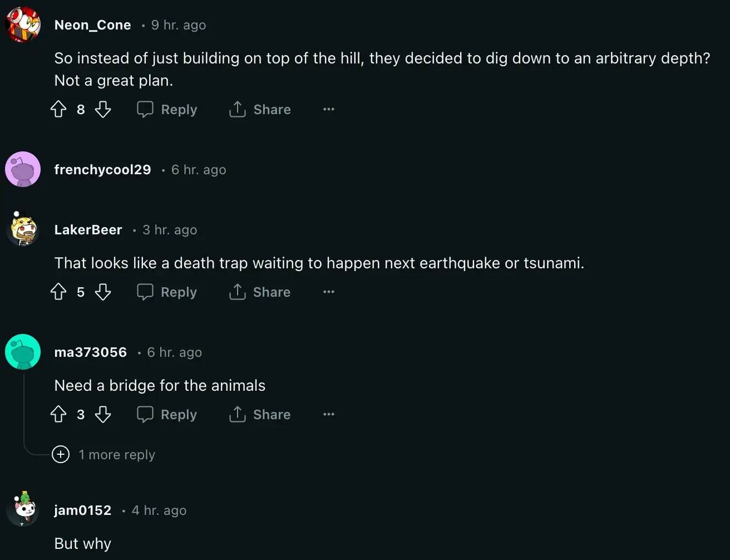Toggle the upvote on LakerBeer's comment

point(58,292)
